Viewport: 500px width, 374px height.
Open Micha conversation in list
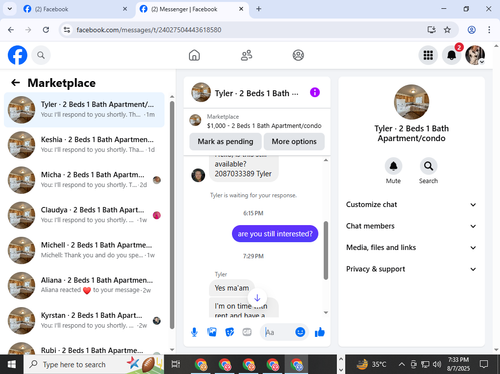click(84, 180)
